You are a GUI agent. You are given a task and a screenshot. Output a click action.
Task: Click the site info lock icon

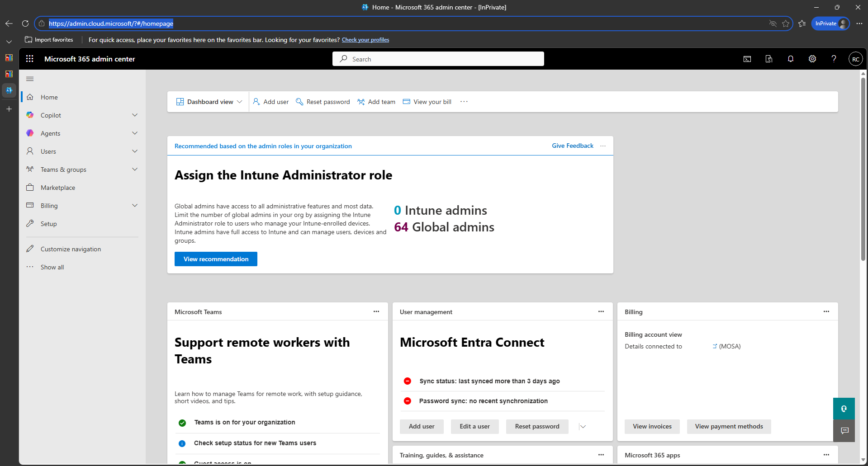pos(42,24)
